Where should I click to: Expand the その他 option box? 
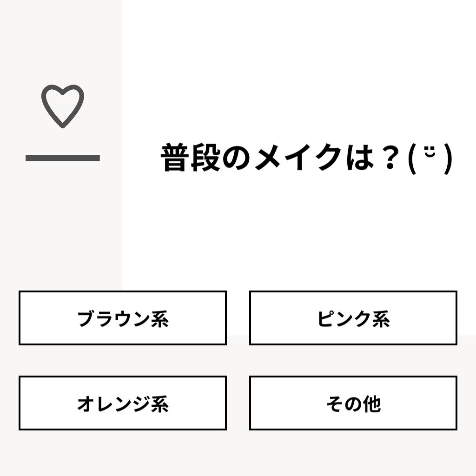(x=352, y=403)
